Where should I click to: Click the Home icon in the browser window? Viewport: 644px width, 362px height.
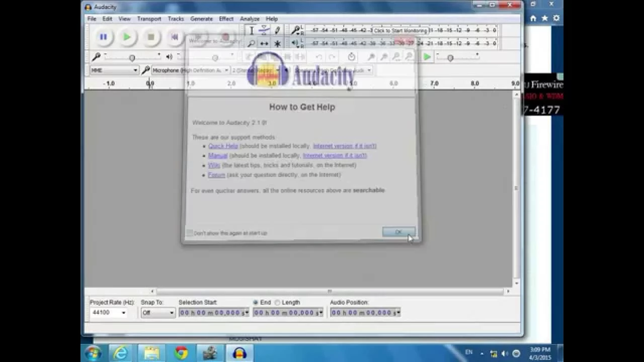tap(533, 18)
